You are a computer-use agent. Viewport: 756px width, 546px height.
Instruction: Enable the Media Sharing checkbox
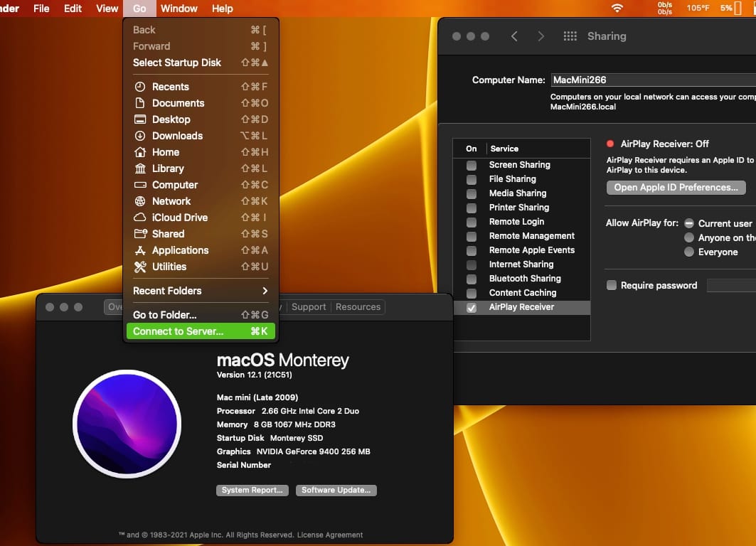472,193
